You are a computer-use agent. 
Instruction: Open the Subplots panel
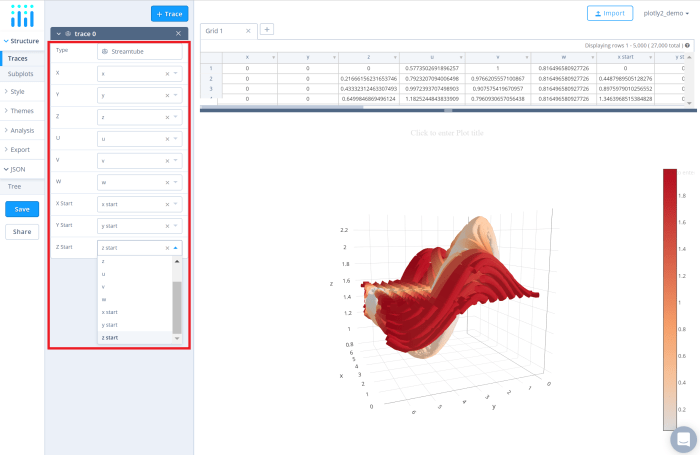click(22, 74)
